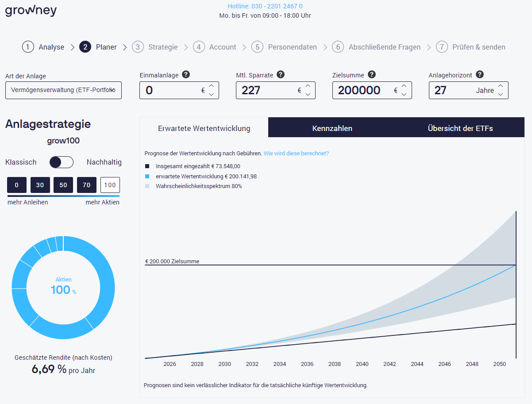The height and width of the screenshot is (404, 532).
Task: Click the Zielsumme input field
Action: tap(361, 90)
